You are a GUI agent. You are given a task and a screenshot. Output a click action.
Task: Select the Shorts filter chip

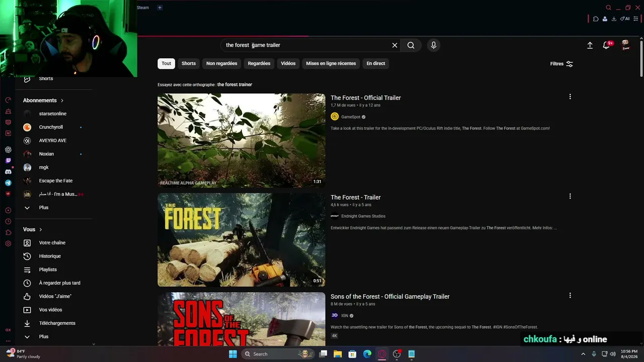pyautogui.click(x=189, y=63)
